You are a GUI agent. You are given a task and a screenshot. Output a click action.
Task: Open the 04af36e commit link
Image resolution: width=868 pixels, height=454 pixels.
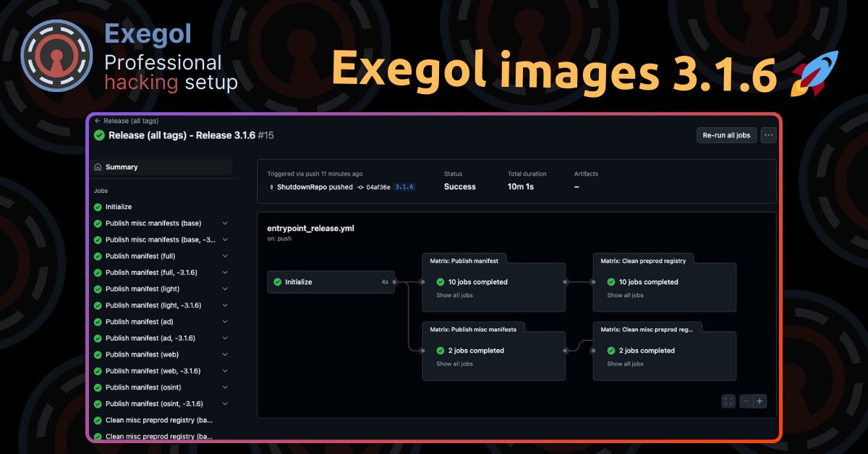pyautogui.click(x=378, y=187)
